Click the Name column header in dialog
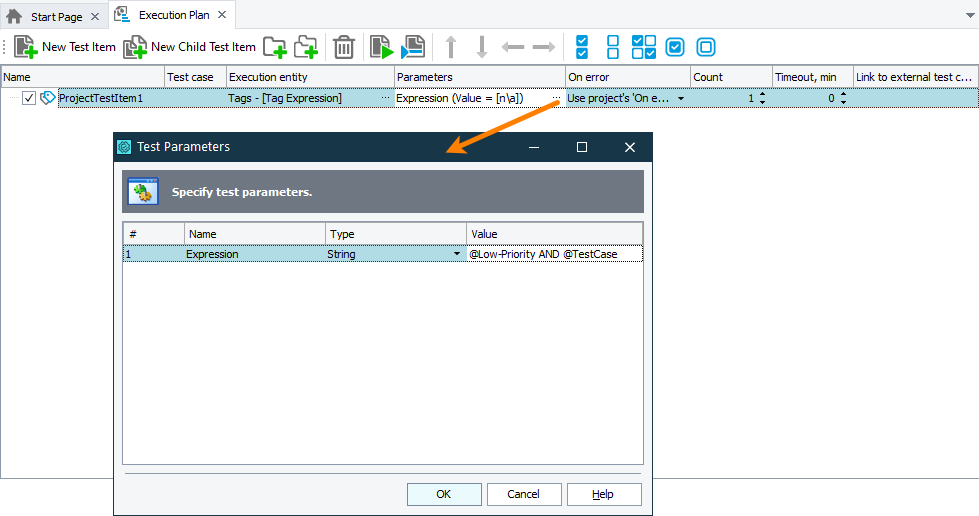 coord(255,234)
